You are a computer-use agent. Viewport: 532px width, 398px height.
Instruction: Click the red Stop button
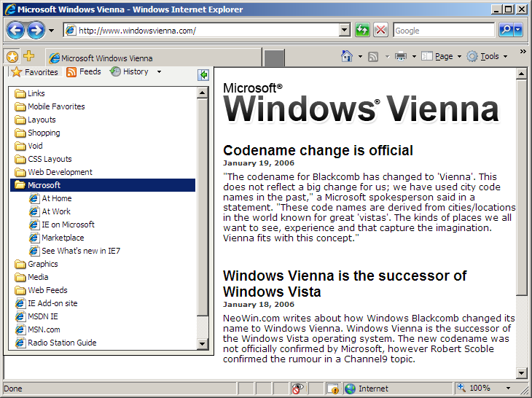(x=380, y=30)
